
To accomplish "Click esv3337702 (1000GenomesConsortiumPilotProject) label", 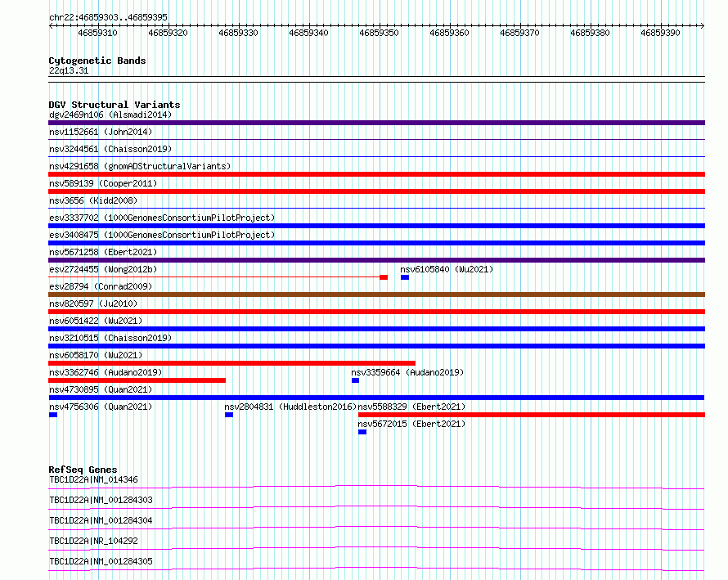I will tap(162, 218).
